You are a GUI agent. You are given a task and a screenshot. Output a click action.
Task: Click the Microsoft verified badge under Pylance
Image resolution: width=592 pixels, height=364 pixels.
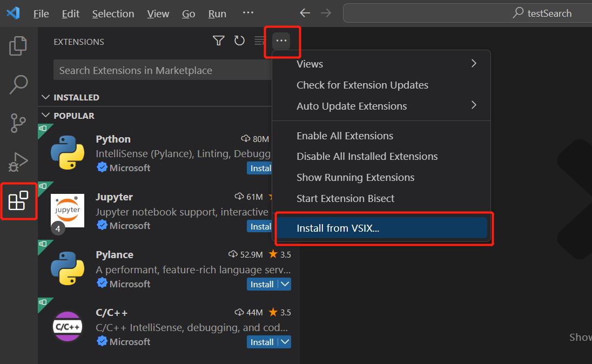[x=102, y=283]
